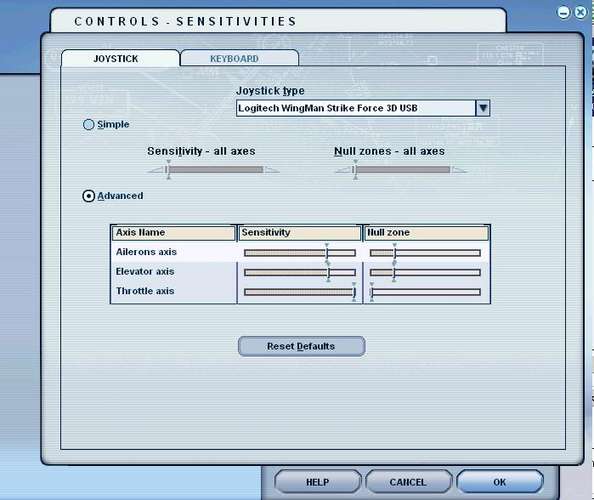Open the Joystick type dropdown arrow

click(x=483, y=108)
